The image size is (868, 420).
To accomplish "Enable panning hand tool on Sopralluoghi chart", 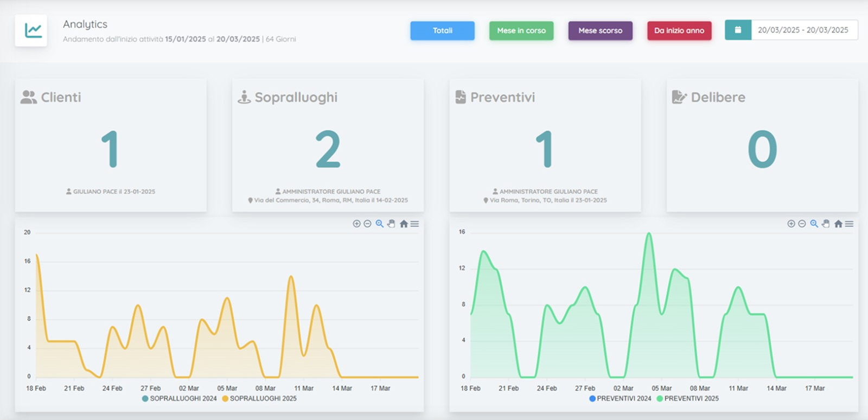I will click(391, 224).
